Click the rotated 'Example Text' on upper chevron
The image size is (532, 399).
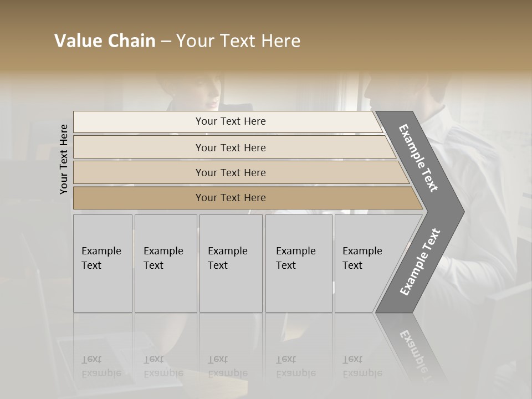coord(418,158)
